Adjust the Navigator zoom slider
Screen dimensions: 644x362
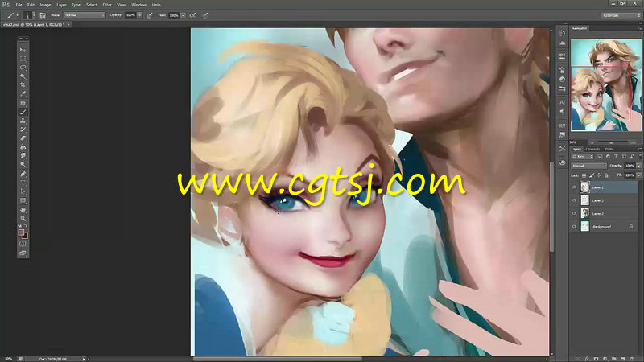coord(611,142)
